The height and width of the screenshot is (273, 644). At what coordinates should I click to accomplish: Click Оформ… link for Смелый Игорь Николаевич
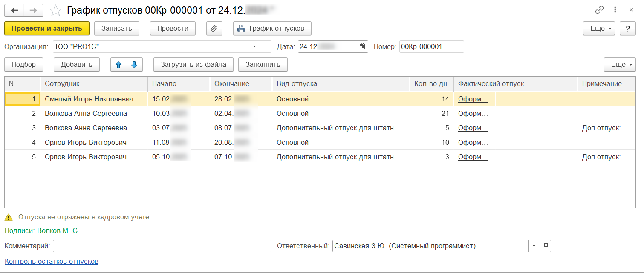coord(473,99)
